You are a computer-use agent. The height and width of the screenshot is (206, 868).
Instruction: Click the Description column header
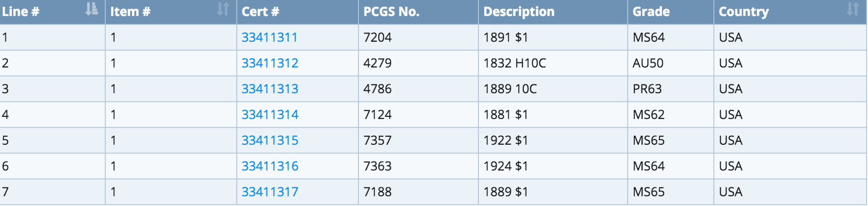519,12
